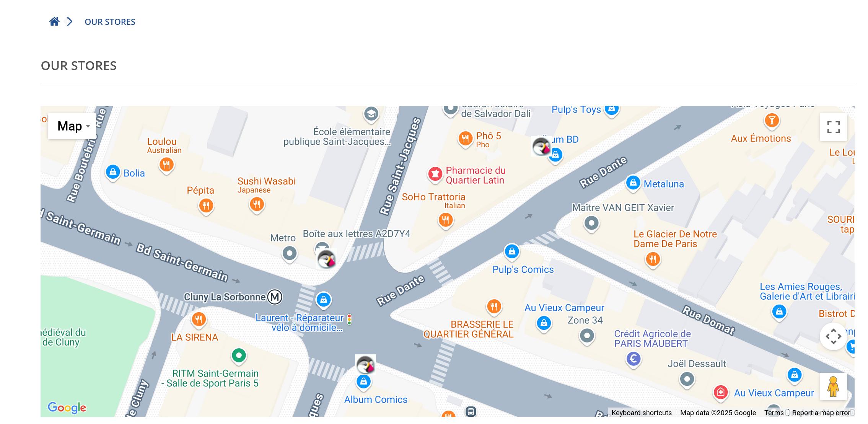Click the Cluny La Sorbonne metro icon
This screenshot has height=424, width=868.
point(275,297)
